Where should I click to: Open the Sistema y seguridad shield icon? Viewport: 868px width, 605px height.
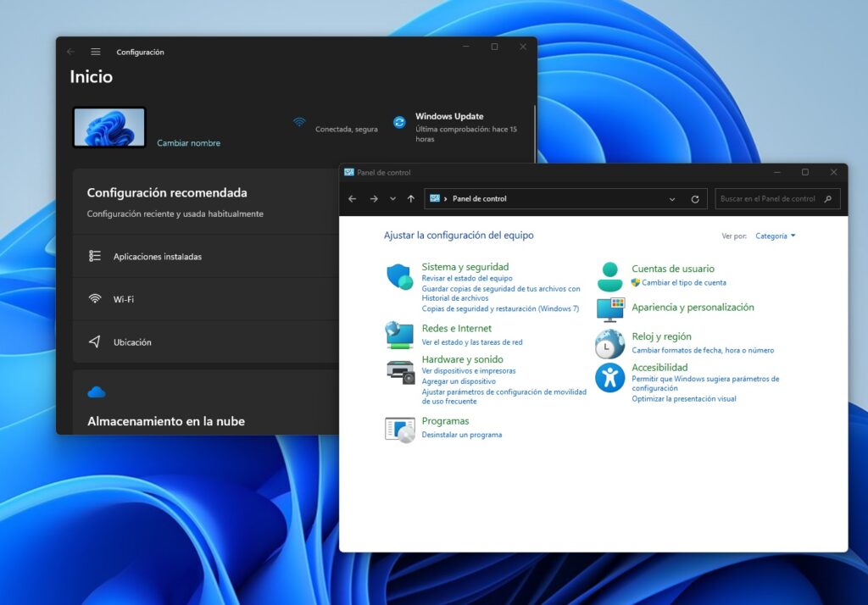pos(399,275)
